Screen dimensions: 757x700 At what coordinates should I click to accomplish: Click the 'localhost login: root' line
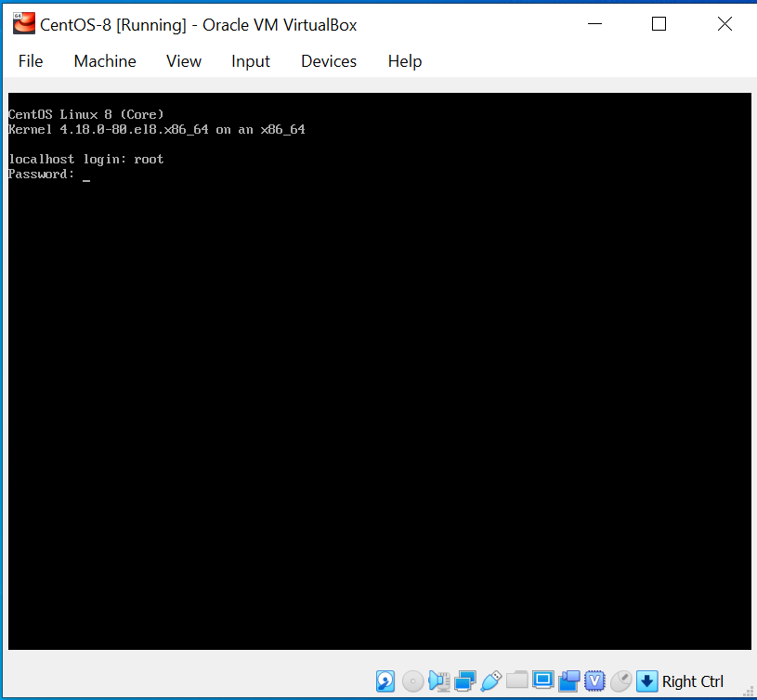point(86,159)
